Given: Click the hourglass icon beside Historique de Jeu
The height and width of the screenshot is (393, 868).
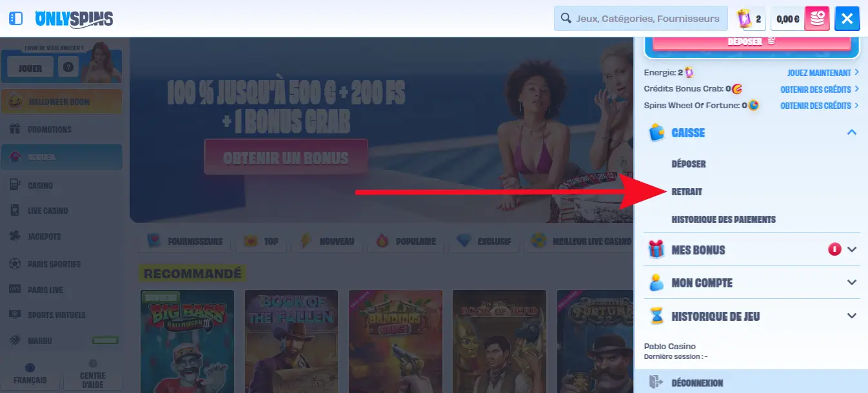Looking at the screenshot, I should [x=656, y=316].
